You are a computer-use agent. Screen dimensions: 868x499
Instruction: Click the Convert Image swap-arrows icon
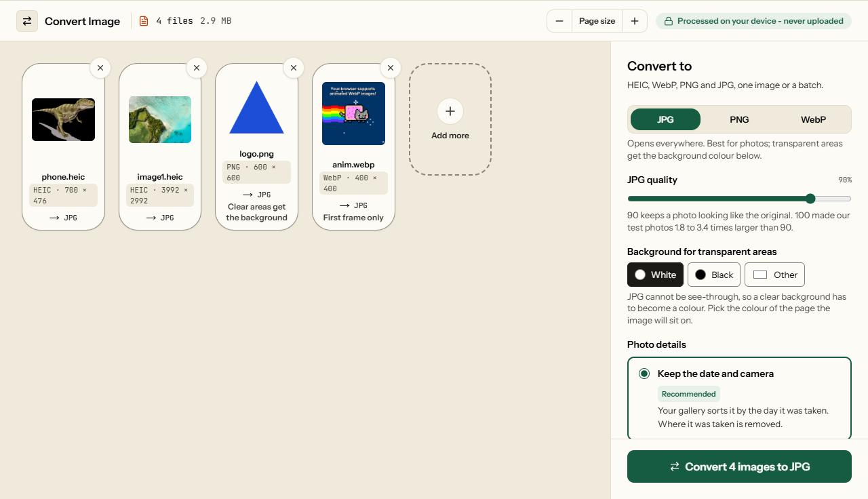(x=27, y=21)
